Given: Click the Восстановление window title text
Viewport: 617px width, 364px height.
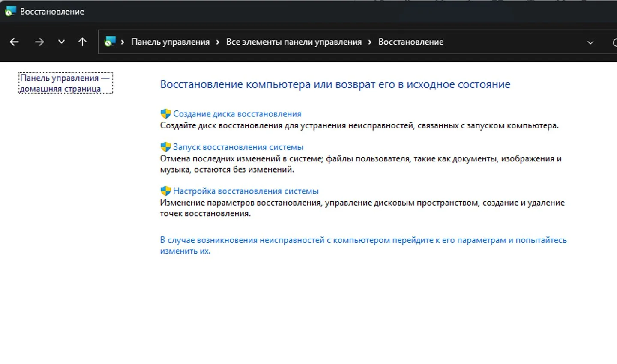Looking at the screenshot, I should [52, 12].
